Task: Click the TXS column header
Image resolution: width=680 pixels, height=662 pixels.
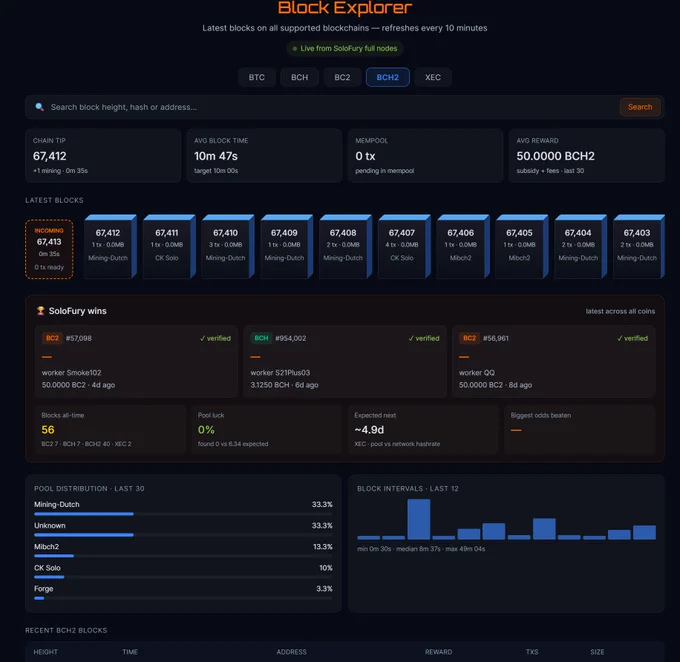Action: (532, 652)
